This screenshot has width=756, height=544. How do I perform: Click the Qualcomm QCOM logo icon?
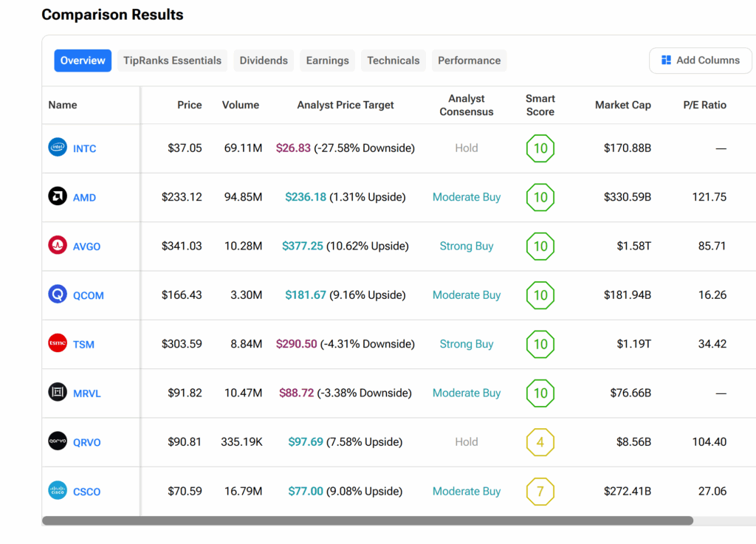pyautogui.click(x=58, y=295)
